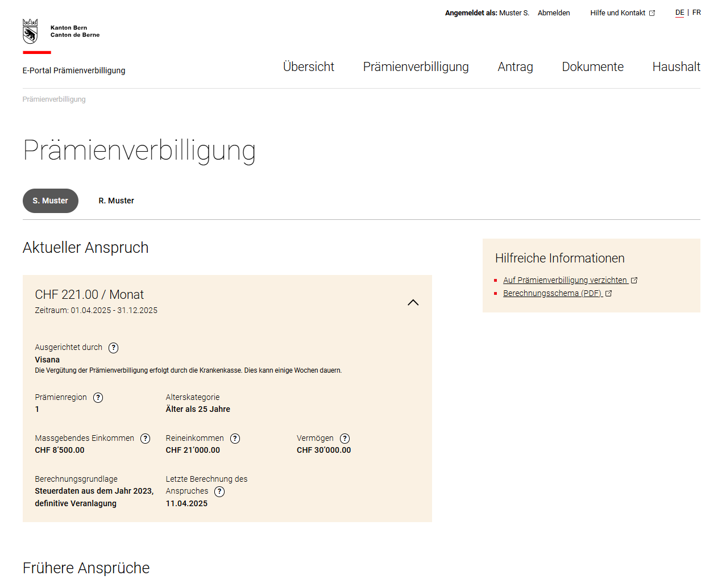722x588 pixels.
Task: Click the Reineinkommen help icon
Action: coord(235,438)
